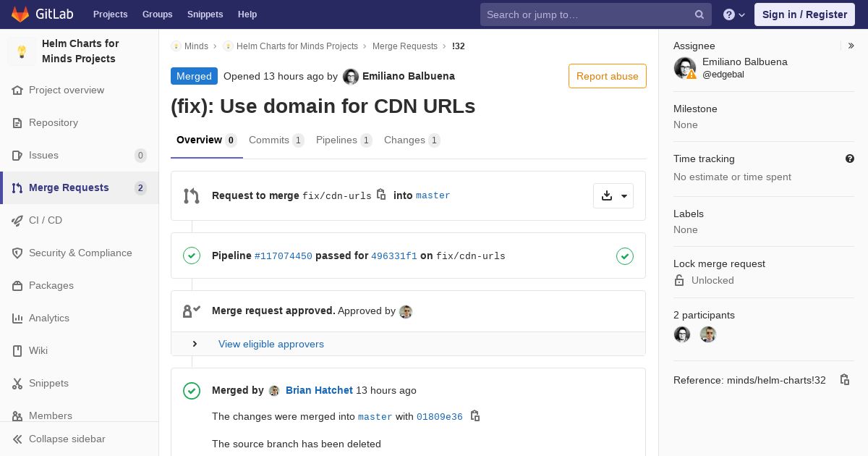The width and height of the screenshot is (868, 456).
Task: Open commit 496331f1 link
Action: tap(394, 256)
